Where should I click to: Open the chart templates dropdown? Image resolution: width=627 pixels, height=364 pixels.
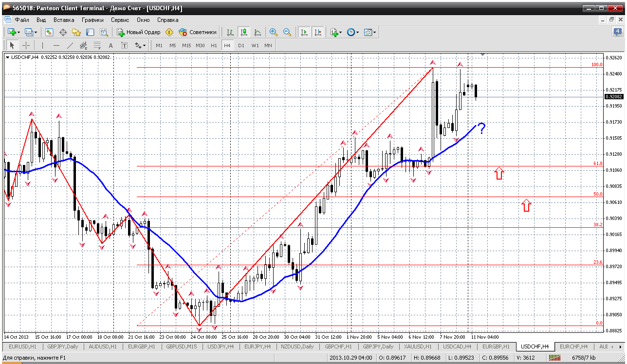[x=370, y=32]
